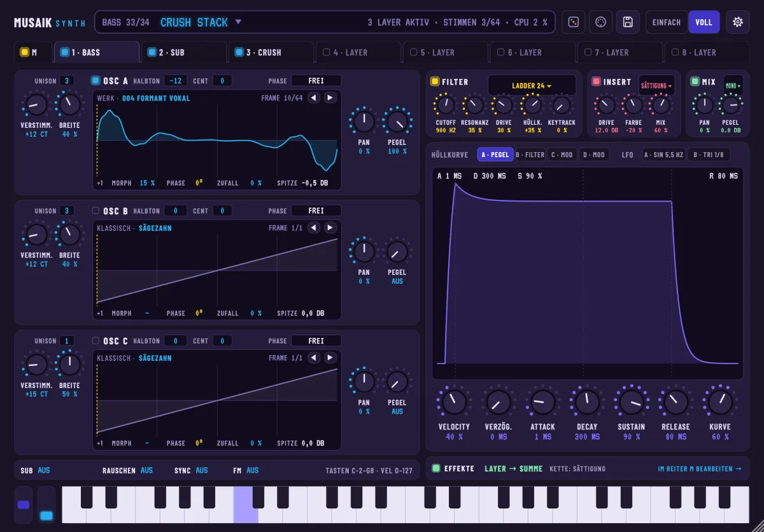Viewport: 764px width, 532px height.
Task: Switch to the M master tab
Action: pyautogui.click(x=32, y=52)
